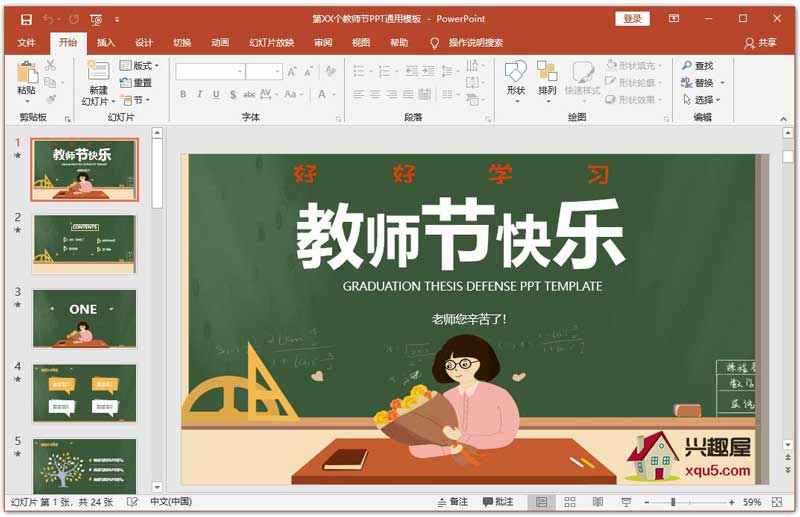Click the zoom slider in status bar
800x517 pixels.
[x=673, y=502]
